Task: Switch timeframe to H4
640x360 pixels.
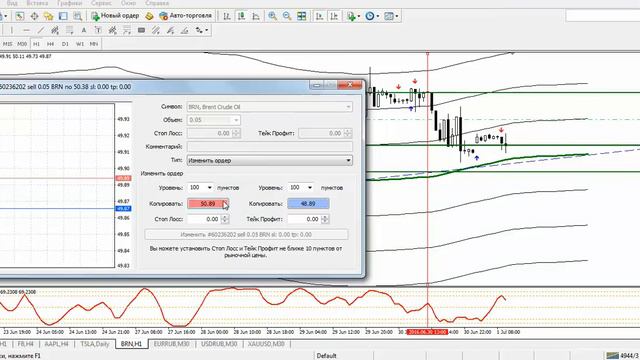Action: pyautogui.click(x=50, y=44)
